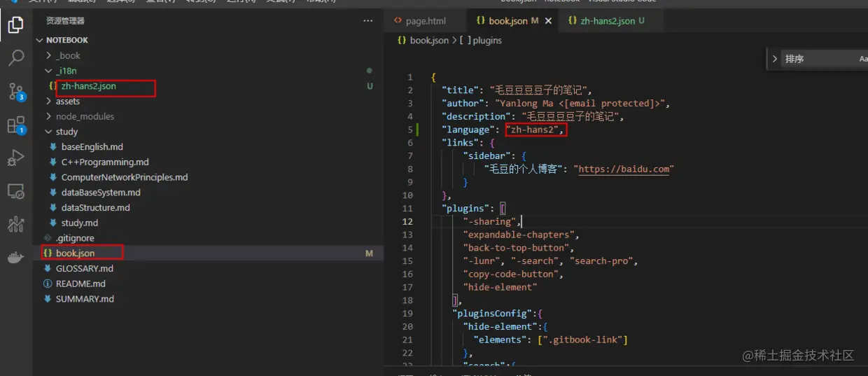Click the find input containing 排序
The image size is (868, 376).
coord(818,60)
